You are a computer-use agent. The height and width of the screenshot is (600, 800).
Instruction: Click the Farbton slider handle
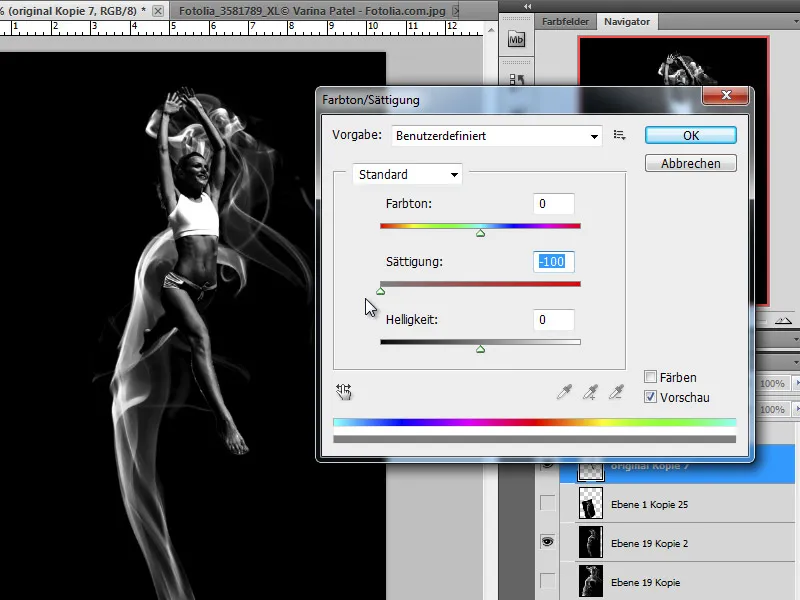pos(480,233)
